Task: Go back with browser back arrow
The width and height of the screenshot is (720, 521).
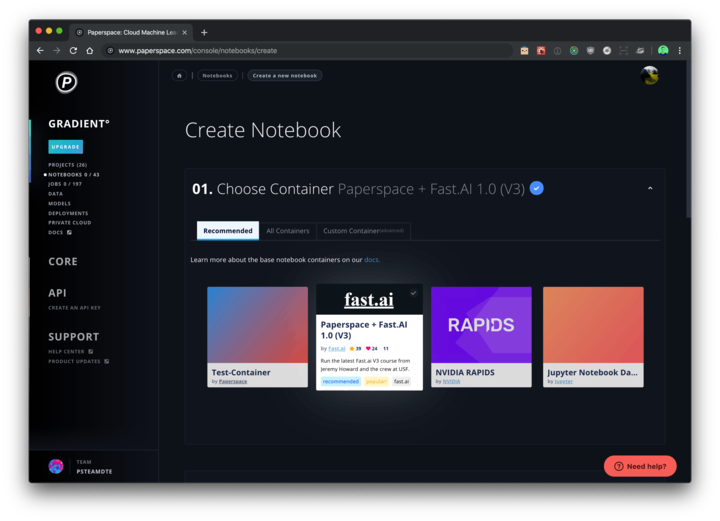Action: [x=40, y=50]
